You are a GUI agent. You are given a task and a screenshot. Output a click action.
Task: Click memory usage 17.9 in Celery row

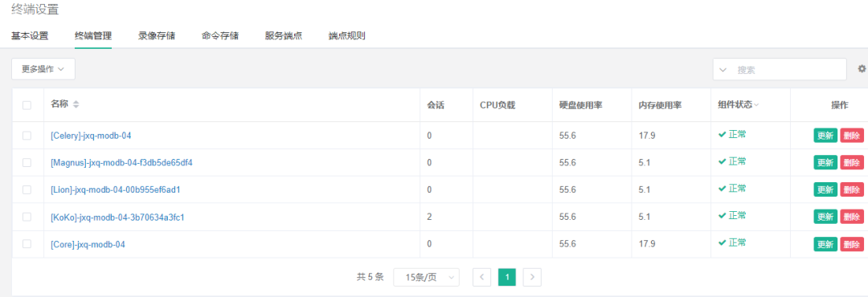click(647, 136)
